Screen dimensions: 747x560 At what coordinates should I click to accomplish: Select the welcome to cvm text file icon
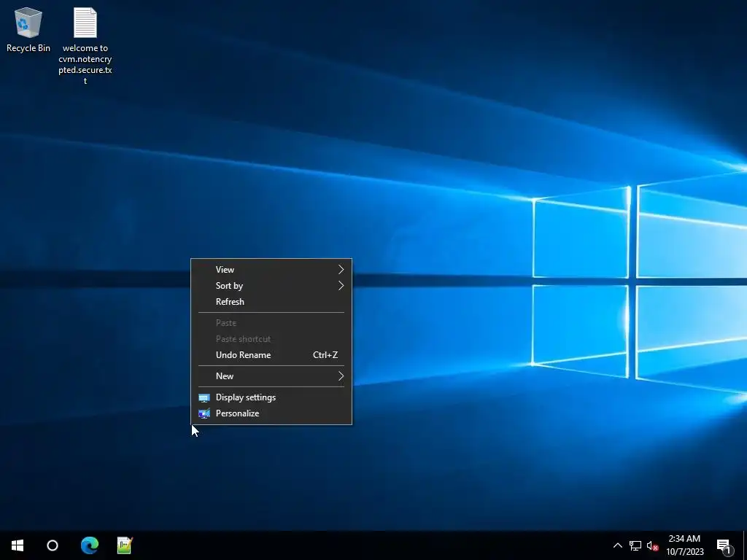(x=85, y=23)
